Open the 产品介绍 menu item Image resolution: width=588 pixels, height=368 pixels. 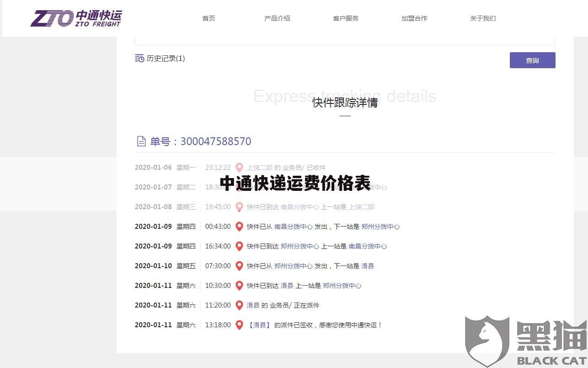pos(277,18)
